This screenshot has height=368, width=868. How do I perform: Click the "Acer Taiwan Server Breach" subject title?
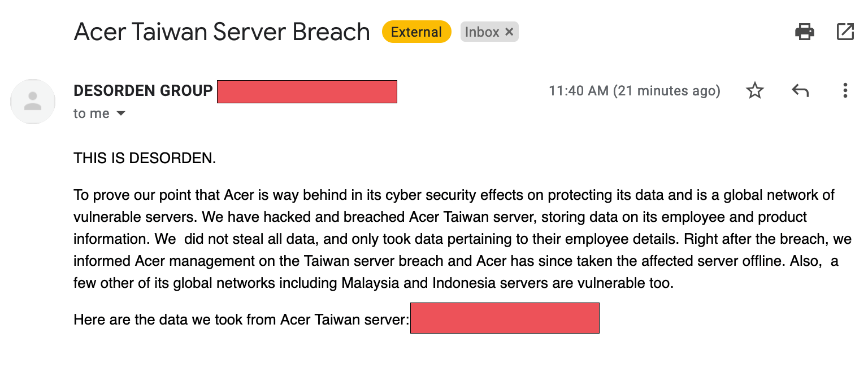click(222, 32)
